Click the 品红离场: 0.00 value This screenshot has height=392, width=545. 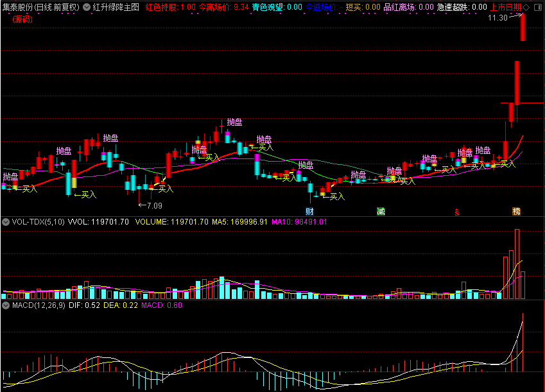pyautogui.click(x=408, y=7)
